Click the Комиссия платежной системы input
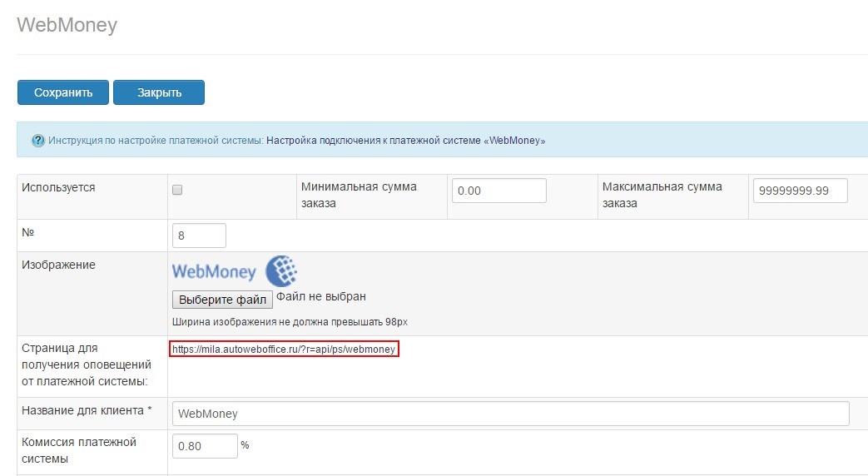This screenshot has width=868, height=476. pyautogui.click(x=204, y=446)
